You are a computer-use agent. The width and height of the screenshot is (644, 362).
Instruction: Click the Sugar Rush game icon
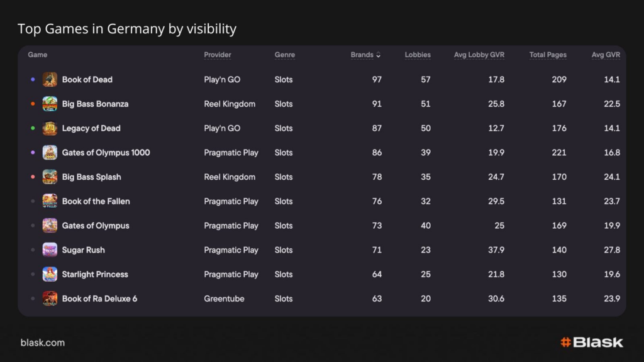[x=50, y=250]
